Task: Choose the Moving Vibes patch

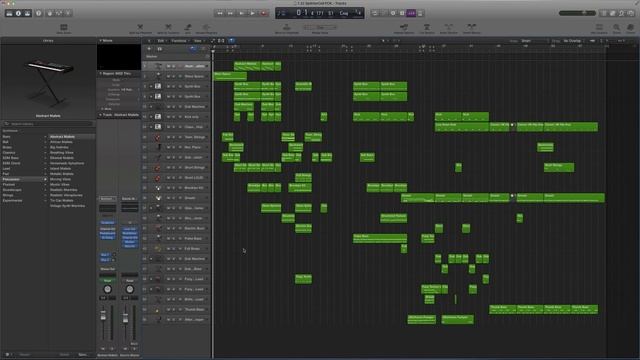Action: click(60, 179)
